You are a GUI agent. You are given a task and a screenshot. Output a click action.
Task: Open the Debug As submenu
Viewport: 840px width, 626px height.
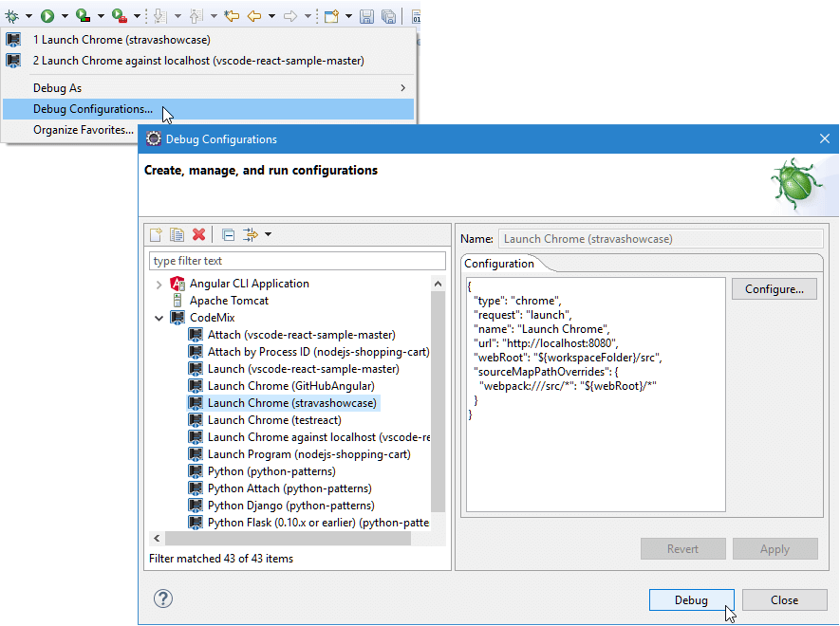pos(209,88)
